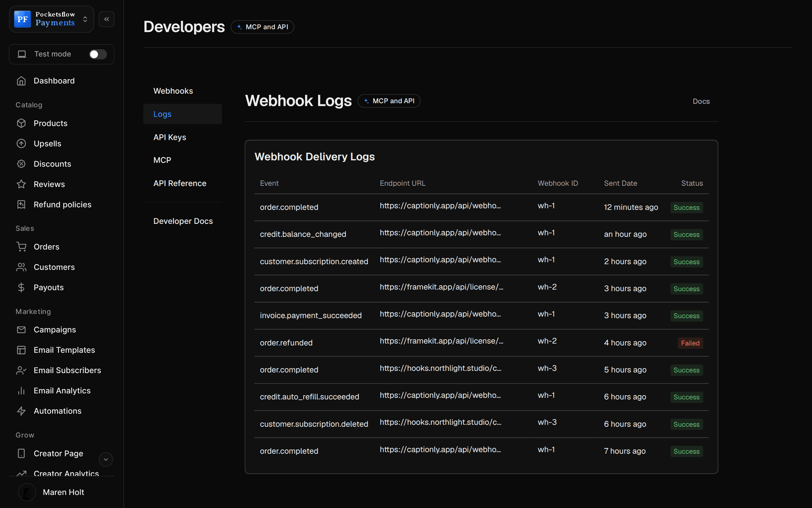Click the Payouts dollar icon
The width and height of the screenshot is (812, 508).
pos(21,287)
